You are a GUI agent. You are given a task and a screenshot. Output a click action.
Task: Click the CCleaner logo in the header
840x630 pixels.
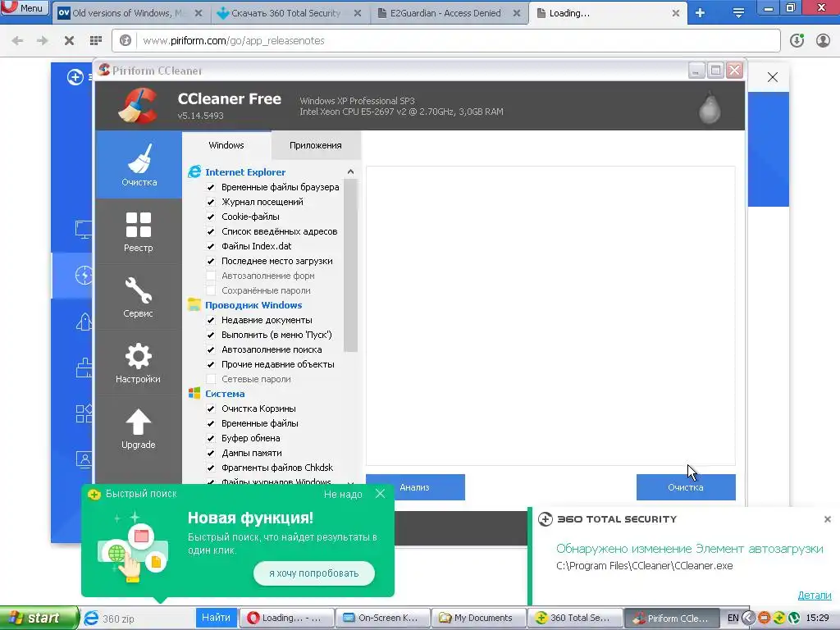coord(138,106)
